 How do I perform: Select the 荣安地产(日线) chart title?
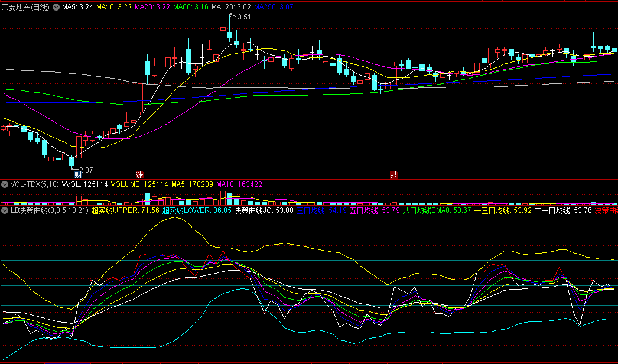pos(25,7)
